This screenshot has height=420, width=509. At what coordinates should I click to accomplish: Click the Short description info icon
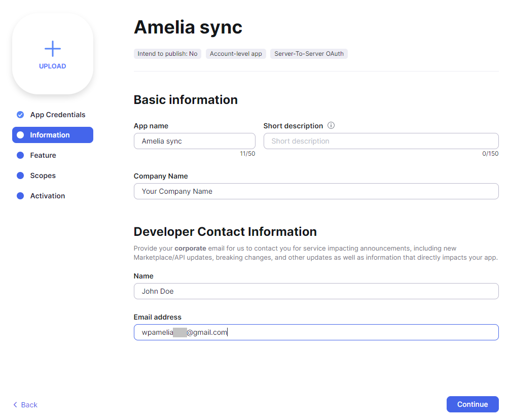coord(331,126)
